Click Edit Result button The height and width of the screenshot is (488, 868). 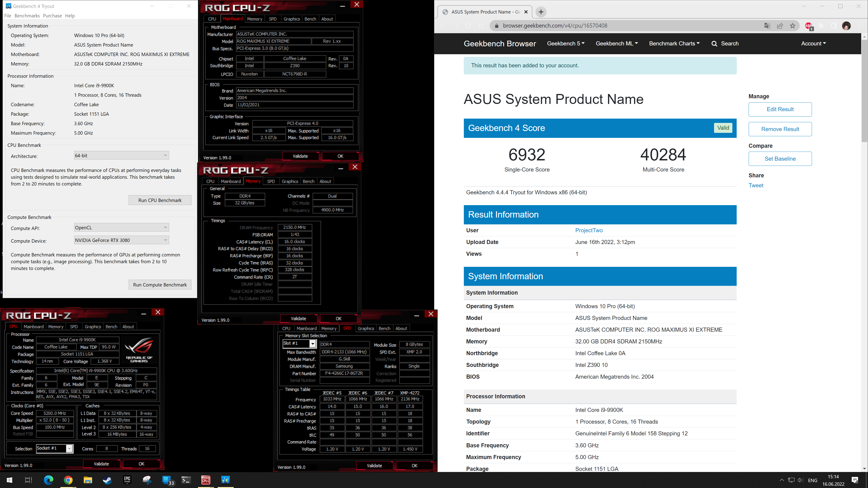point(780,109)
